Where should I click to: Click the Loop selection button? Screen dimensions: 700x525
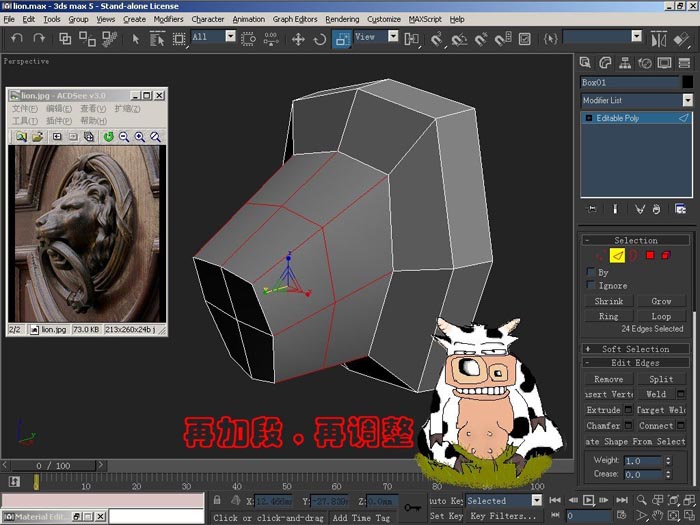click(661, 316)
